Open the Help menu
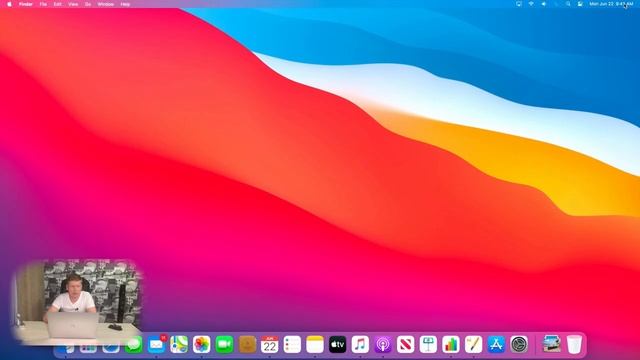Screen dimensions: 640x360 (125, 4)
